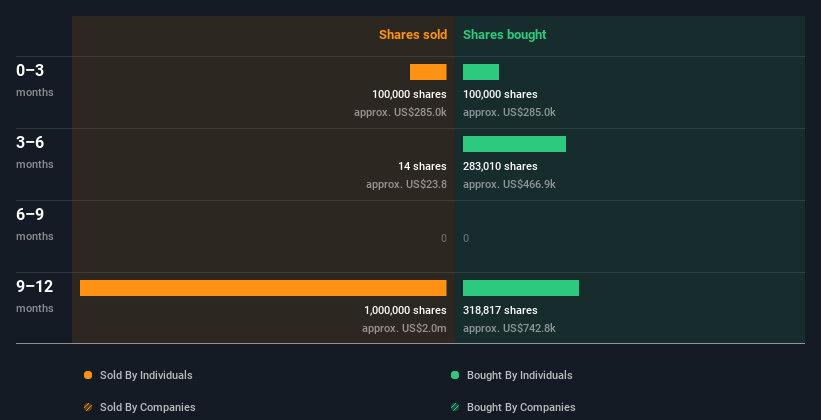Select the Sold By Companies legend label
This screenshot has height=420, width=821.
(148, 407)
